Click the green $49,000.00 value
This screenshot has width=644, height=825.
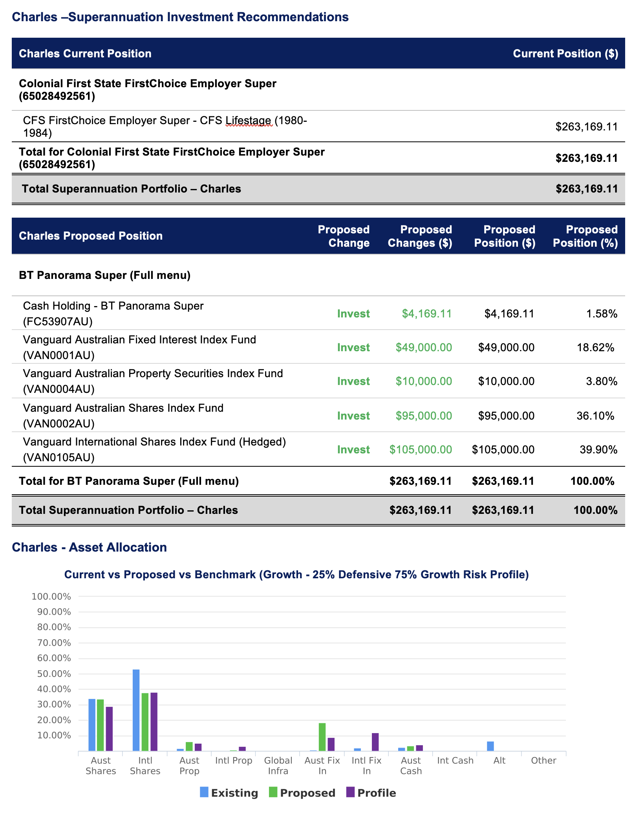tap(424, 347)
